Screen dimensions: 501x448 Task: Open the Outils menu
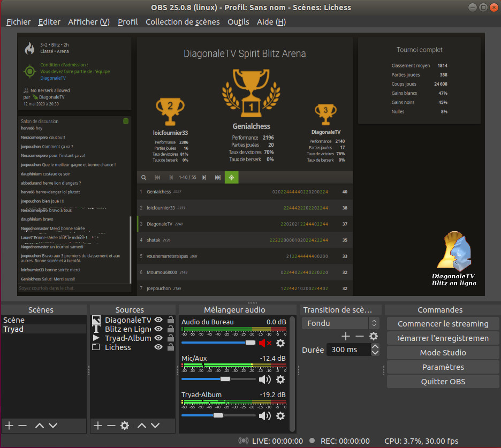tap(238, 22)
